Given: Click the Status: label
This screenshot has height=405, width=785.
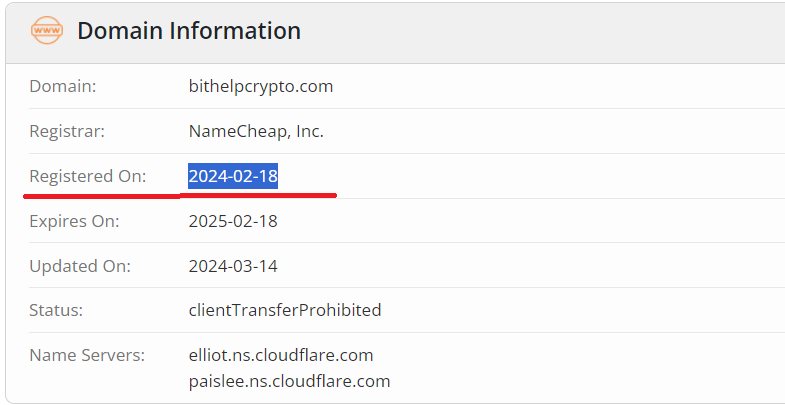Looking at the screenshot, I should pyautogui.click(x=57, y=310).
